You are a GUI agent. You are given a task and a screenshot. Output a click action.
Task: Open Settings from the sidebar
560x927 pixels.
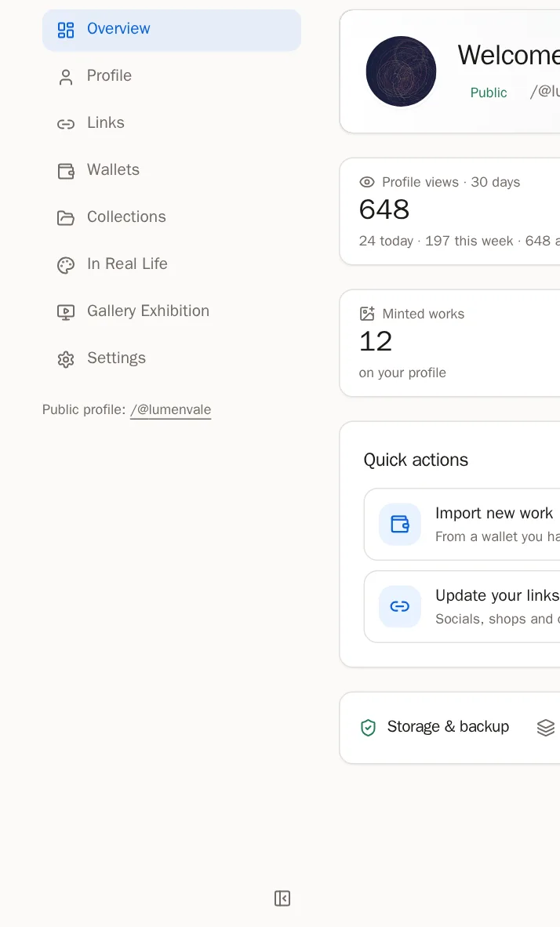point(172,358)
